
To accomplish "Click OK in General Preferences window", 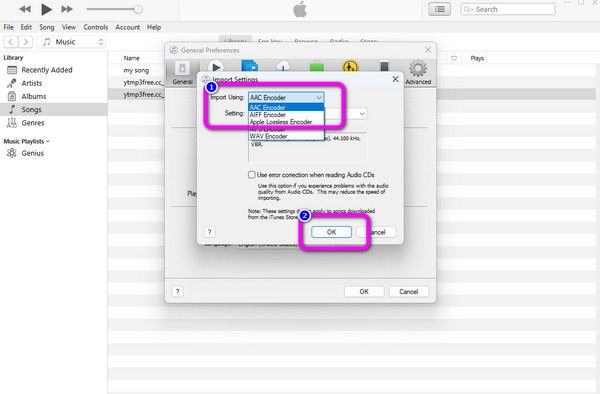I will click(x=364, y=291).
